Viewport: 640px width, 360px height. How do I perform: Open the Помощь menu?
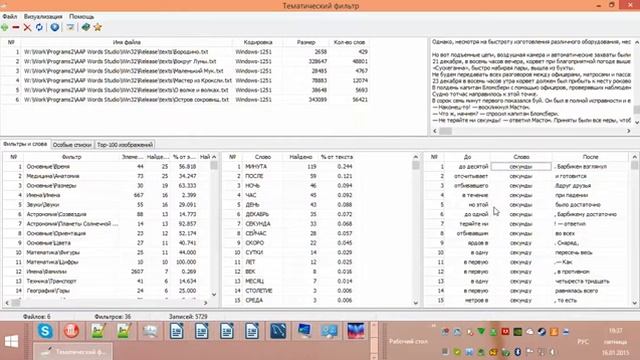pos(81,16)
